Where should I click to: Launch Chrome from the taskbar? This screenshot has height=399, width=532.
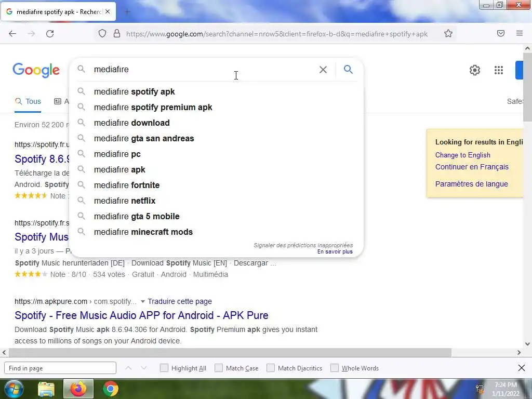(x=111, y=389)
